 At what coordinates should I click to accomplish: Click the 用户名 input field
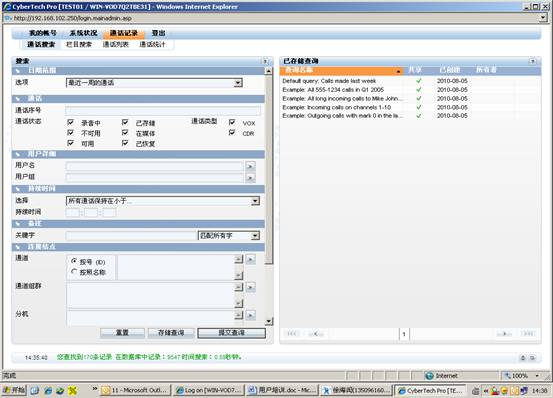[x=154, y=166]
